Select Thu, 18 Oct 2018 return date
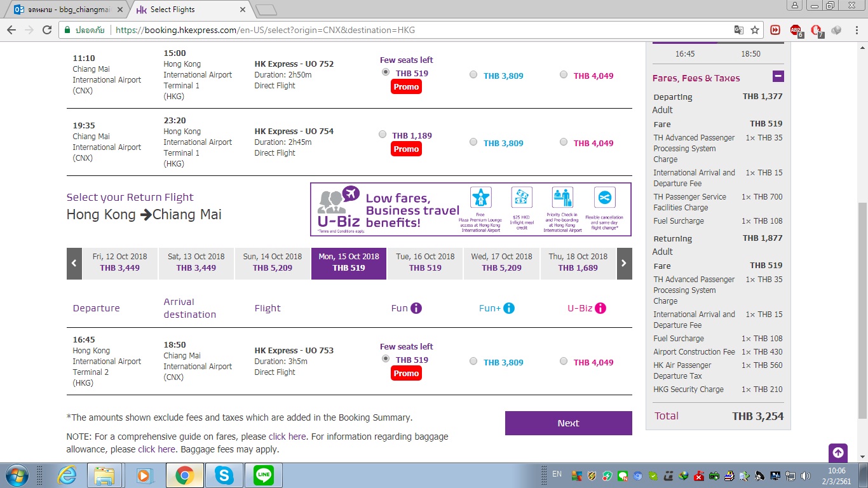868x488 pixels. pyautogui.click(x=578, y=263)
